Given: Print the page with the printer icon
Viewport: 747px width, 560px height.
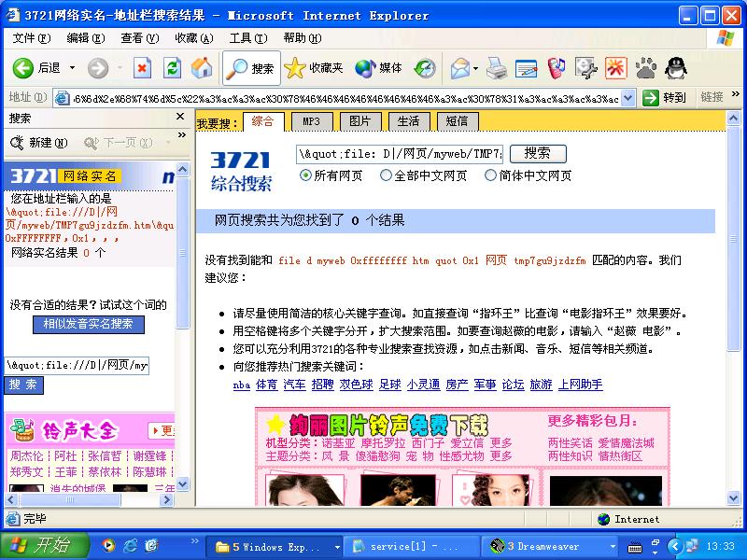Looking at the screenshot, I should click(497, 68).
